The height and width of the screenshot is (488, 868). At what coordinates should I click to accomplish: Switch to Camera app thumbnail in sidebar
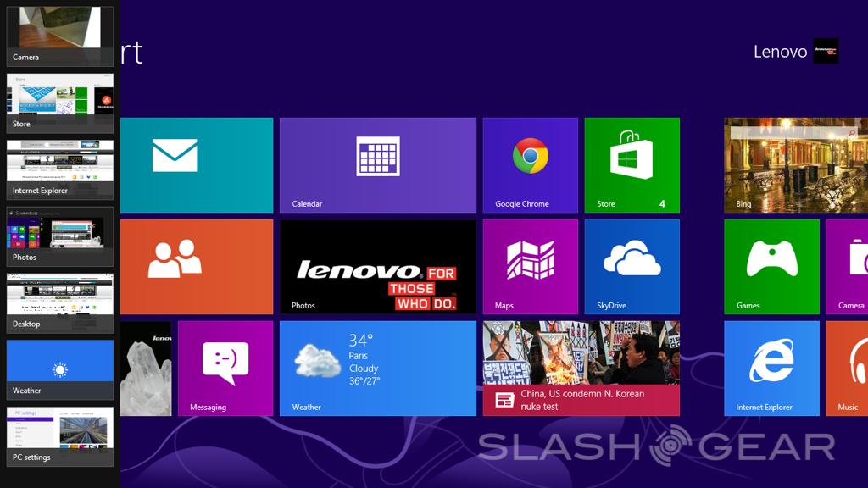pos(59,35)
